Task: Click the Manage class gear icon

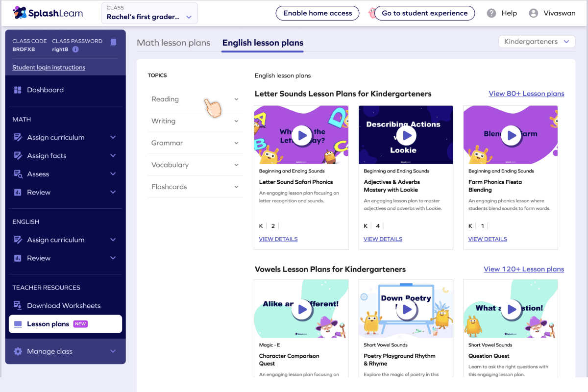Action: (18, 351)
